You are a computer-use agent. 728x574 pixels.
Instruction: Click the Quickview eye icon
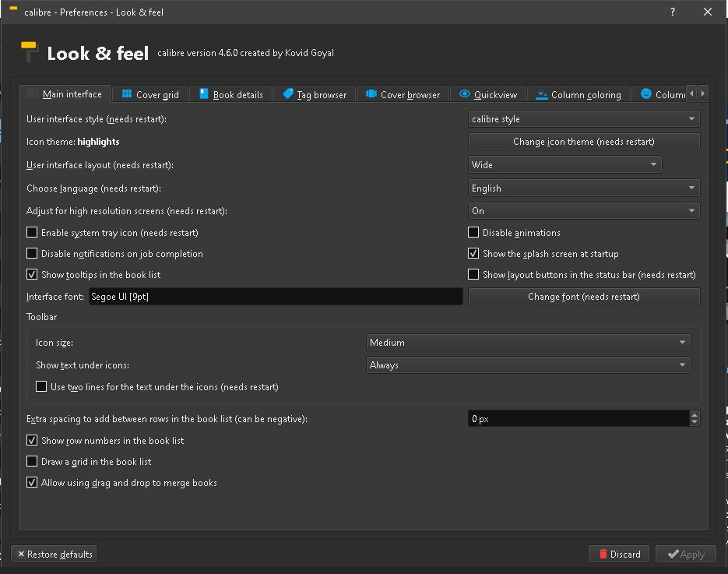pyautogui.click(x=464, y=93)
